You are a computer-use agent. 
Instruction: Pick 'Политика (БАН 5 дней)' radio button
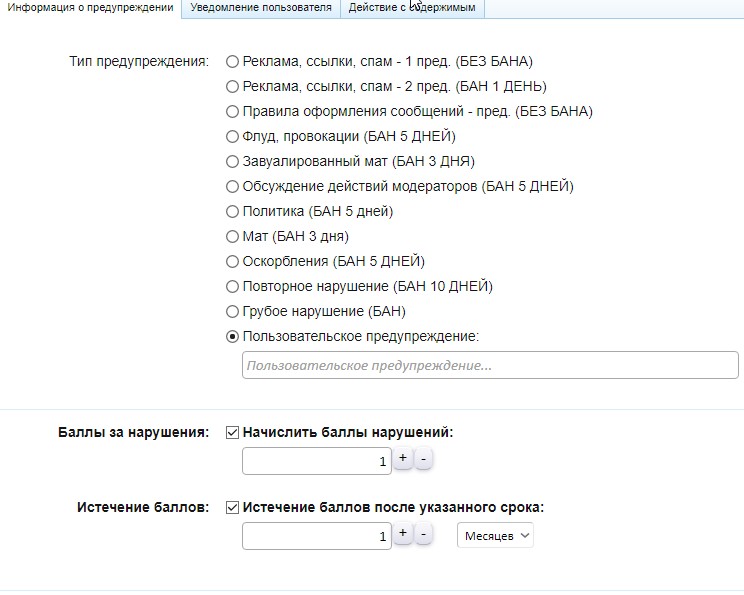233,212
